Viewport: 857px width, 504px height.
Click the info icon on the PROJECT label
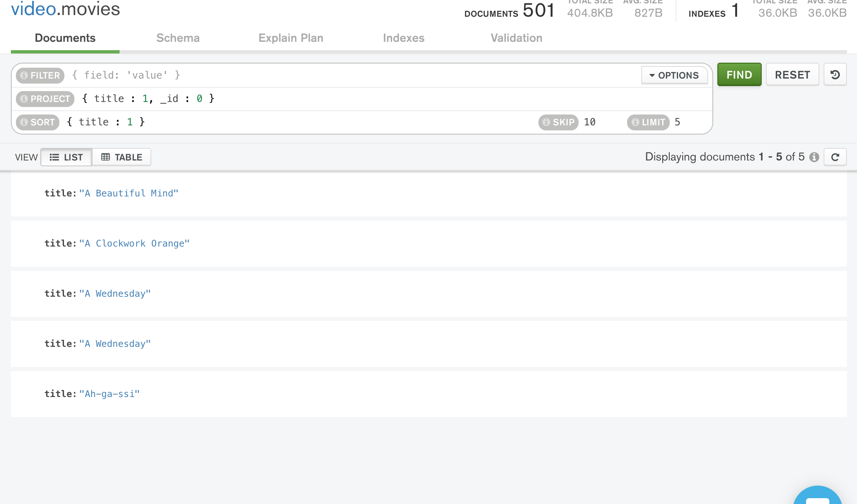tap(24, 99)
